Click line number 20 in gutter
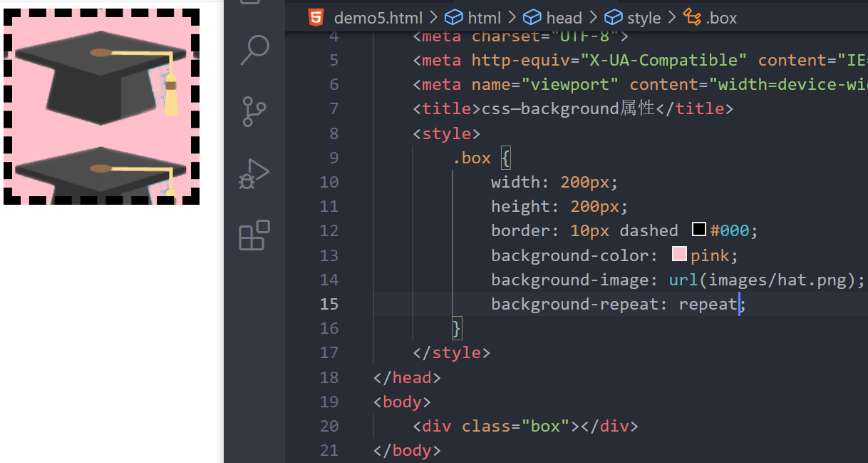This screenshot has width=868, height=463. click(x=329, y=426)
